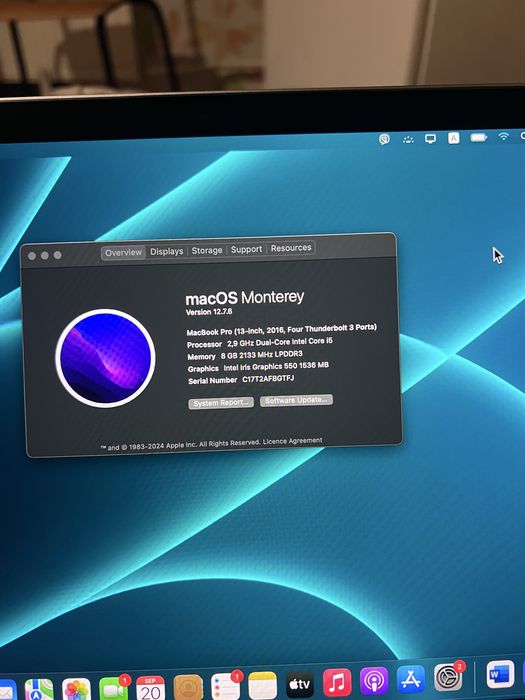
Task: Open the Storage tab
Action: [207, 250]
